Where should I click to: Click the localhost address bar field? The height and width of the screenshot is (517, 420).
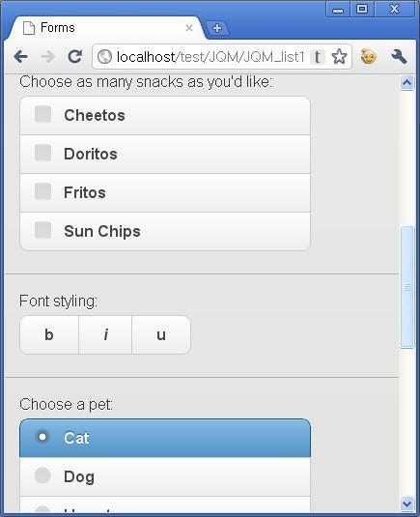coord(210,57)
